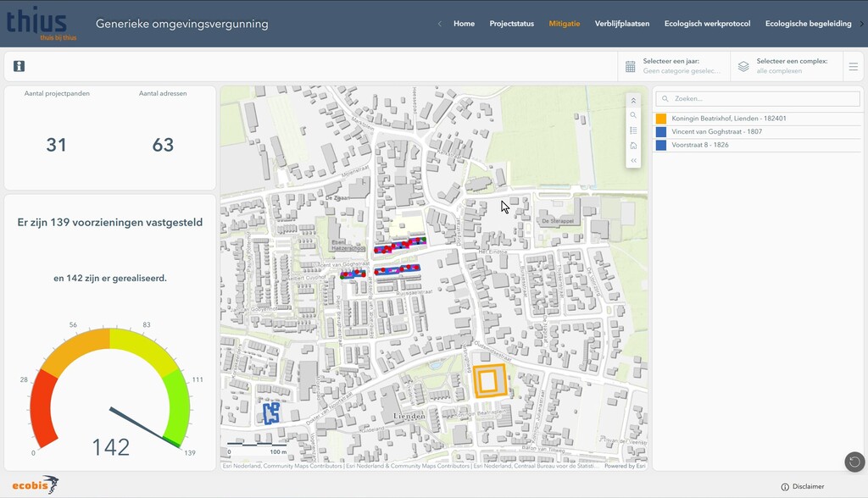
Task: Open the Projectstatus tab
Action: [511, 24]
